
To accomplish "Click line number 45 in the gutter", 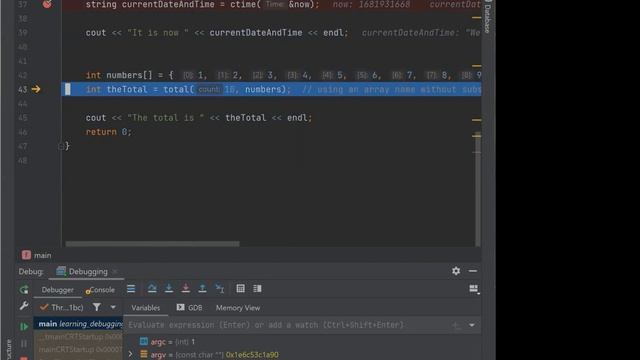I will point(23,118).
